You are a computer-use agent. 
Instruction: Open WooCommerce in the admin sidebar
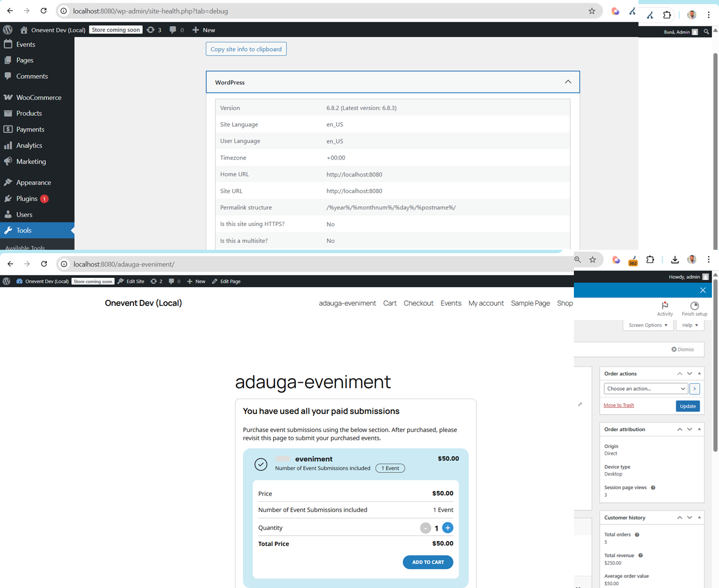pos(38,97)
